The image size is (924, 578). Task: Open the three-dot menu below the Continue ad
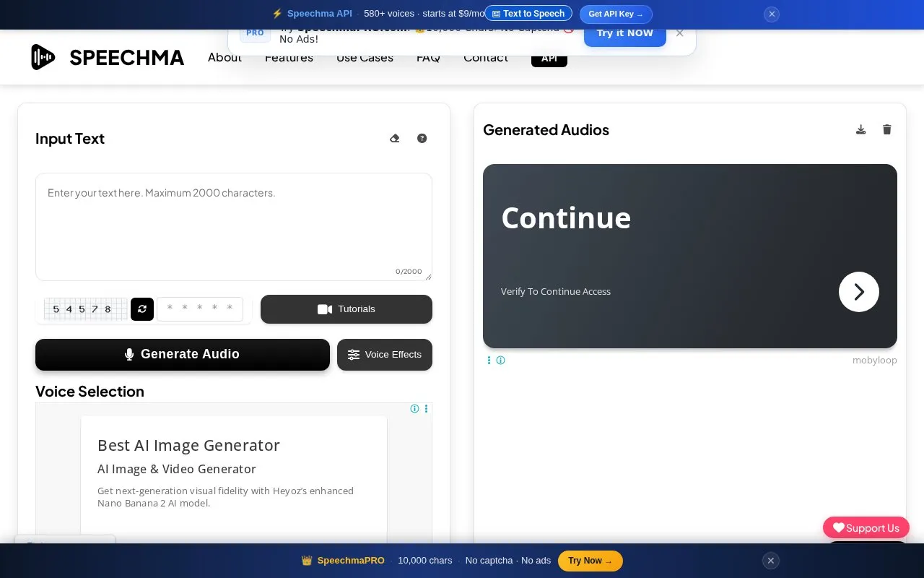click(489, 360)
